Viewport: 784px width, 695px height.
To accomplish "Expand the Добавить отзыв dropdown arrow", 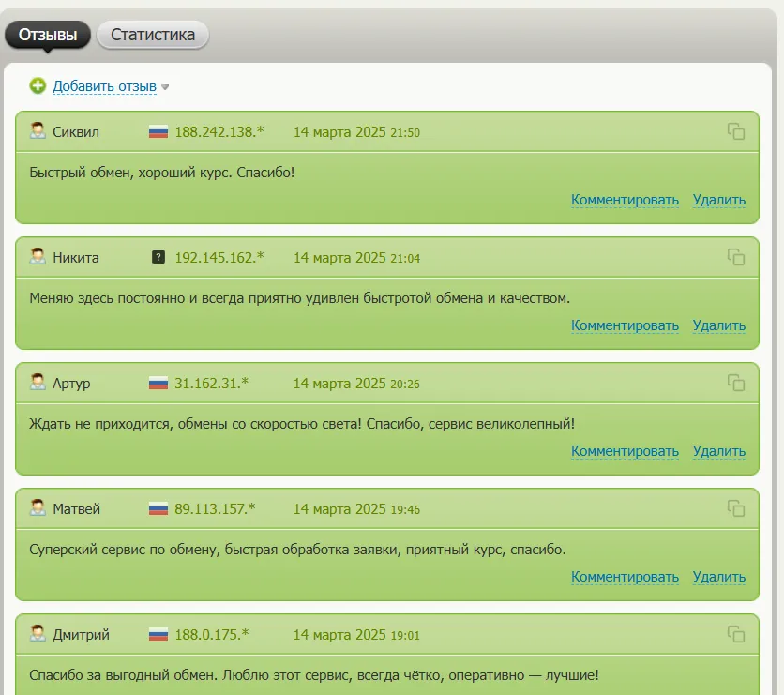I will 165,87.
